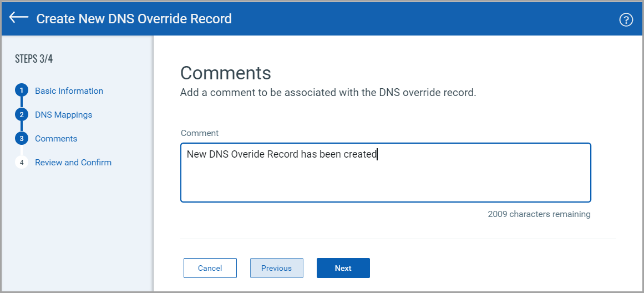Click the characters remaining counter

tap(539, 214)
